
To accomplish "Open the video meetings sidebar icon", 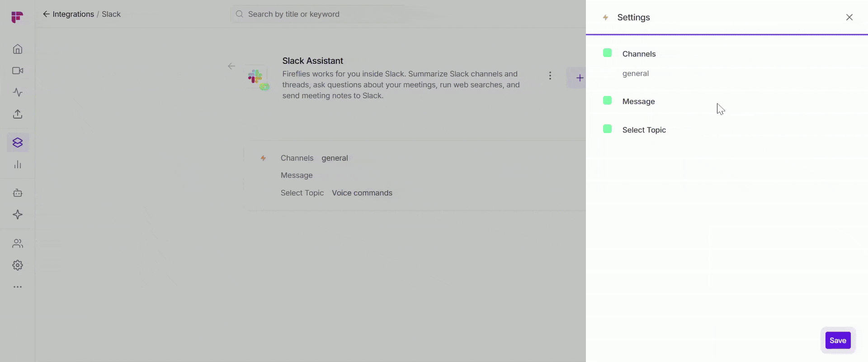I will (x=18, y=71).
